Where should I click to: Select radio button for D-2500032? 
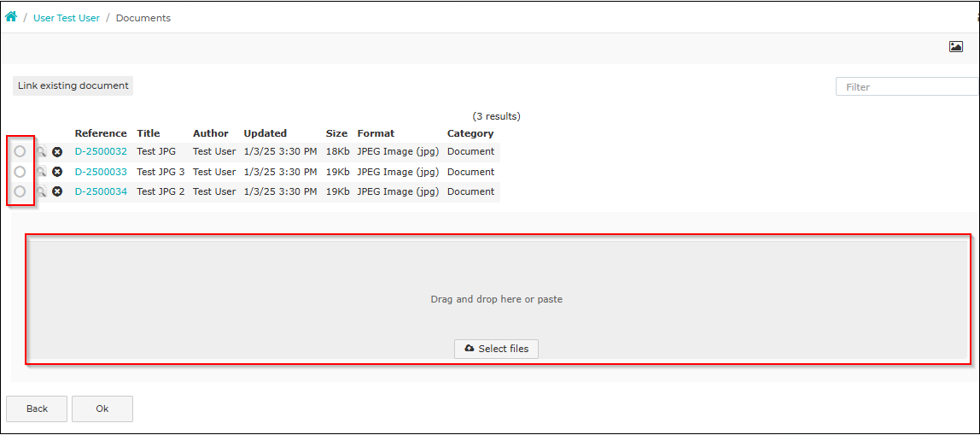coord(20,151)
